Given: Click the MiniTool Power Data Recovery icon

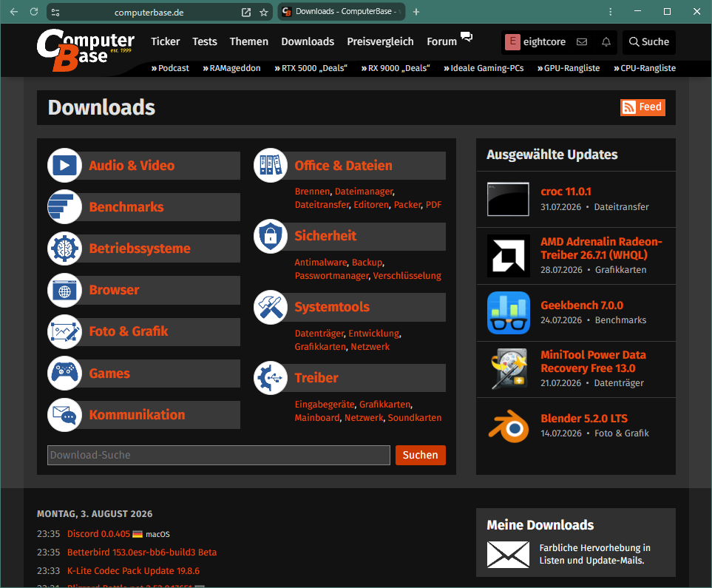Looking at the screenshot, I should click(508, 368).
